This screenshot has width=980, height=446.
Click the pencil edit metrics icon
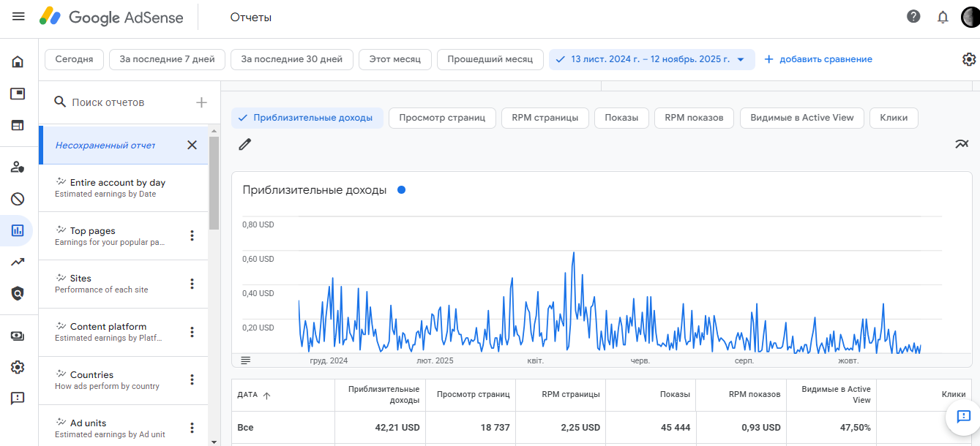(245, 144)
